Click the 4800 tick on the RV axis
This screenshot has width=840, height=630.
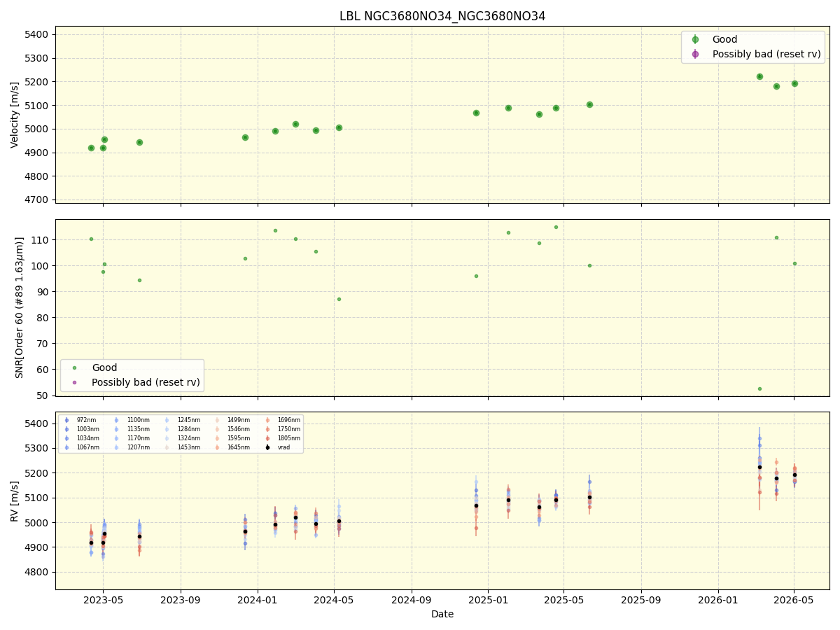click(x=37, y=572)
